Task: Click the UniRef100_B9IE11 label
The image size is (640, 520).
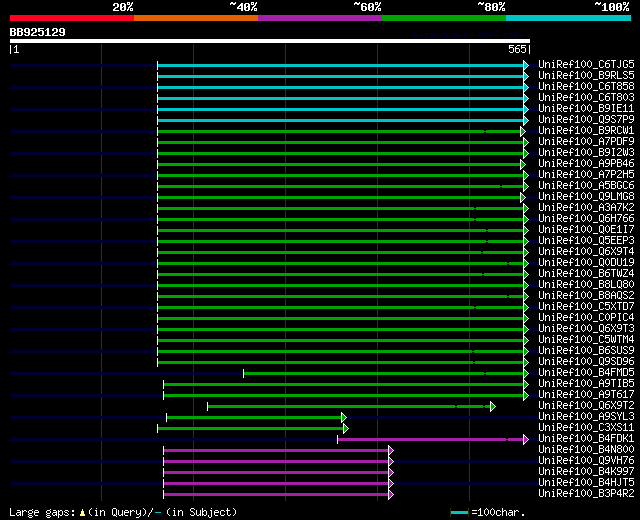Action: 586,109
